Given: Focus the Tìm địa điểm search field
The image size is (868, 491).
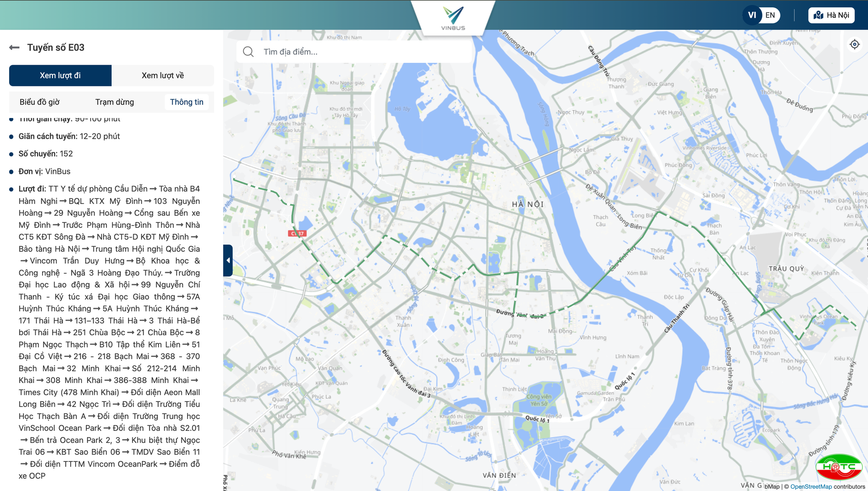Looking at the screenshot, I should point(354,52).
